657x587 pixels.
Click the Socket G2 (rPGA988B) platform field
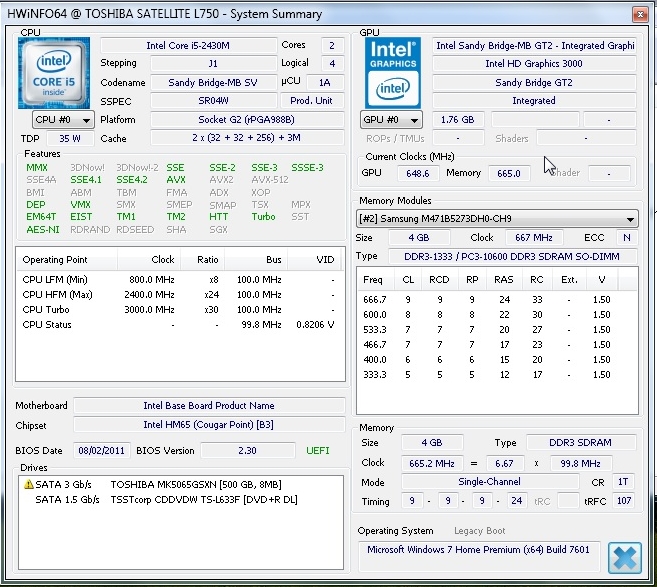tap(246, 119)
